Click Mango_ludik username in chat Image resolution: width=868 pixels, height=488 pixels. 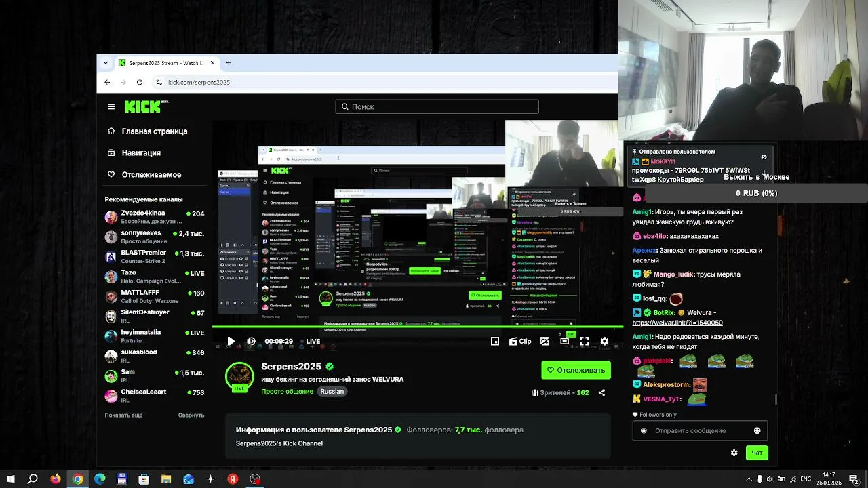click(x=673, y=274)
